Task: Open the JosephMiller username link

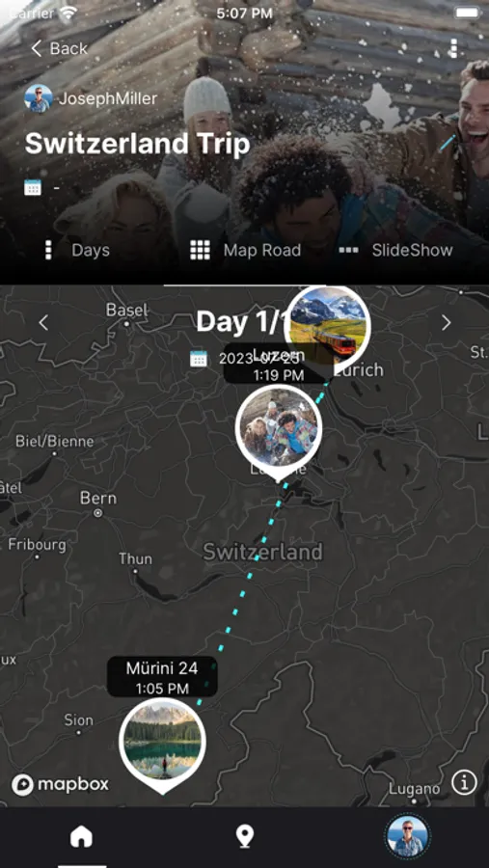Action: pos(108,98)
